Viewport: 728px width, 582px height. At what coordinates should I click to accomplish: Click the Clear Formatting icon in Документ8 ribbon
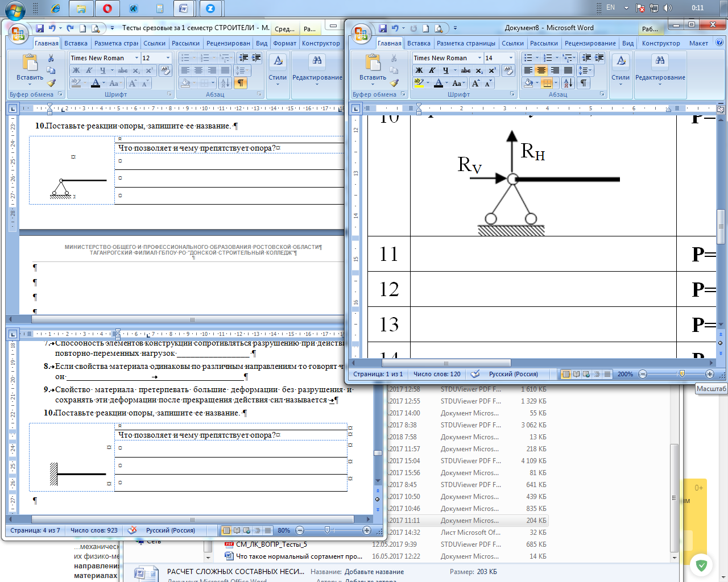point(509,70)
